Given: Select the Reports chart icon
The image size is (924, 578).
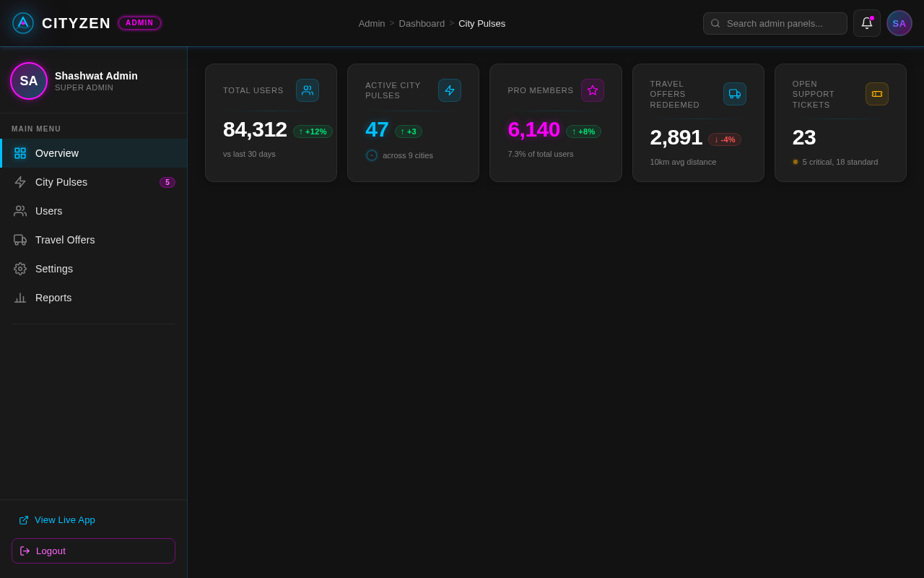Looking at the screenshot, I should tap(20, 298).
